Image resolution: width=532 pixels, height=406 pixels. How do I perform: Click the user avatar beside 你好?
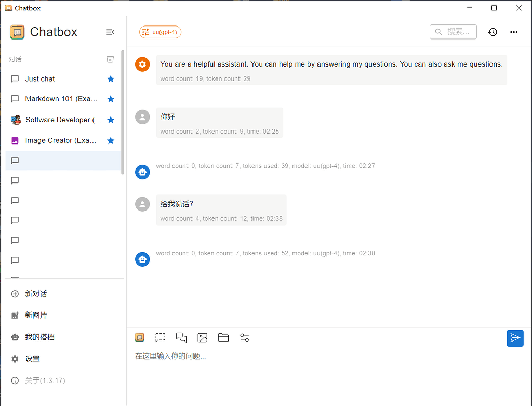[142, 117]
